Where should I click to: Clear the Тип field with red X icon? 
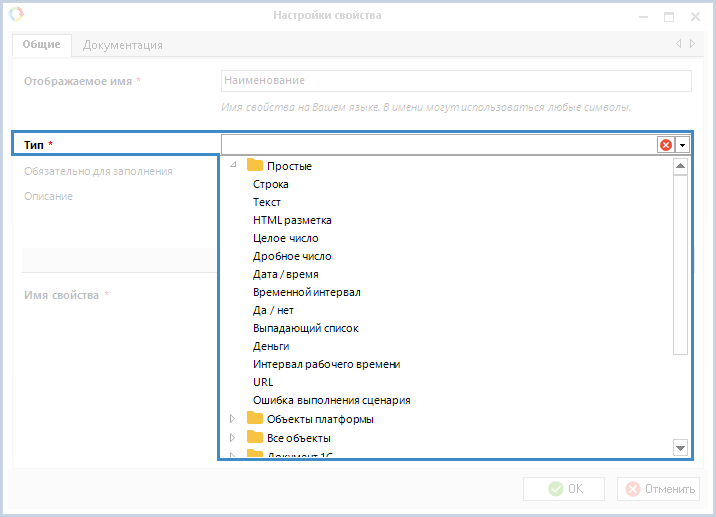665,145
